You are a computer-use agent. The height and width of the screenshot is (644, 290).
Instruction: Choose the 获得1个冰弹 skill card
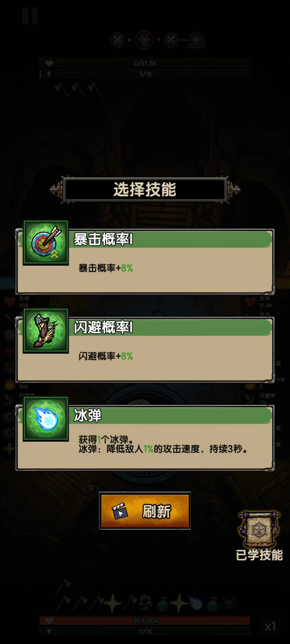[x=145, y=437]
